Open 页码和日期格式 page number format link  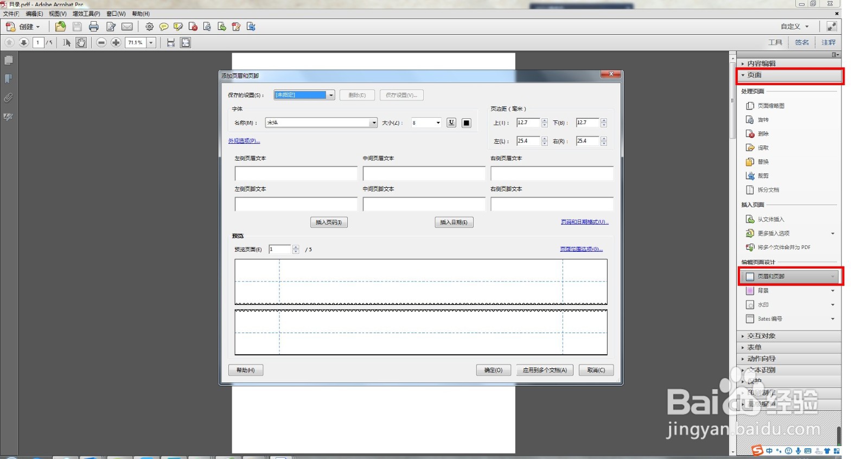coord(584,222)
